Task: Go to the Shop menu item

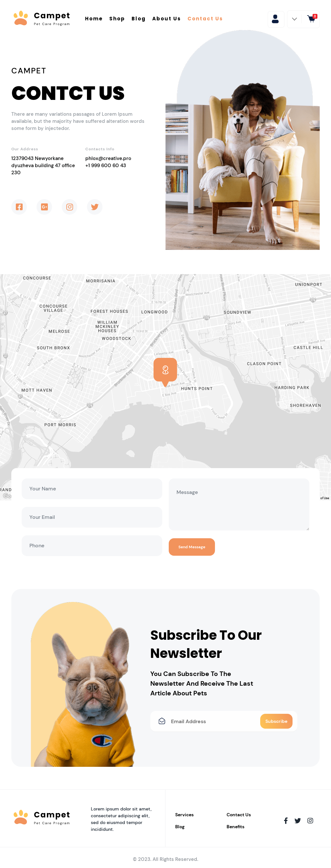Action: [x=117, y=19]
